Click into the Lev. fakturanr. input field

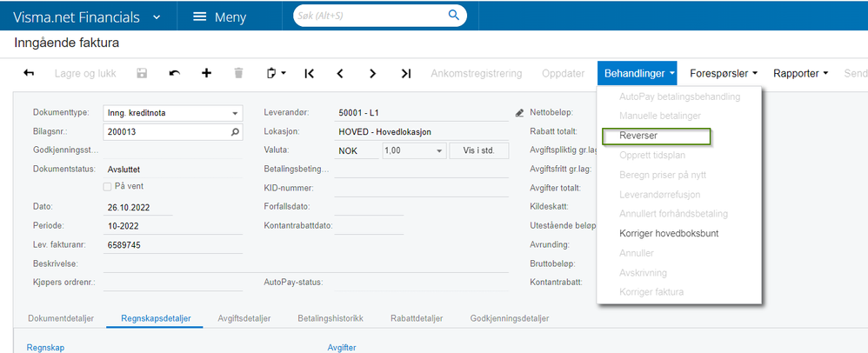click(x=173, y=245)
